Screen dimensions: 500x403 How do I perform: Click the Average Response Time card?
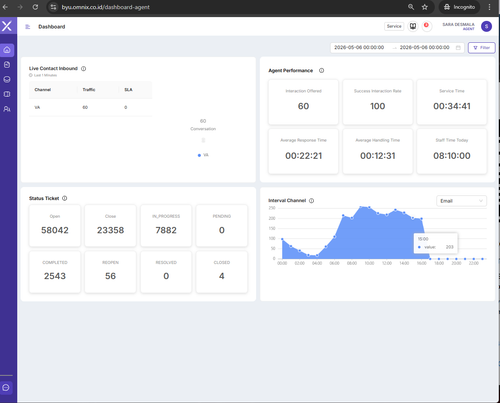303,151
